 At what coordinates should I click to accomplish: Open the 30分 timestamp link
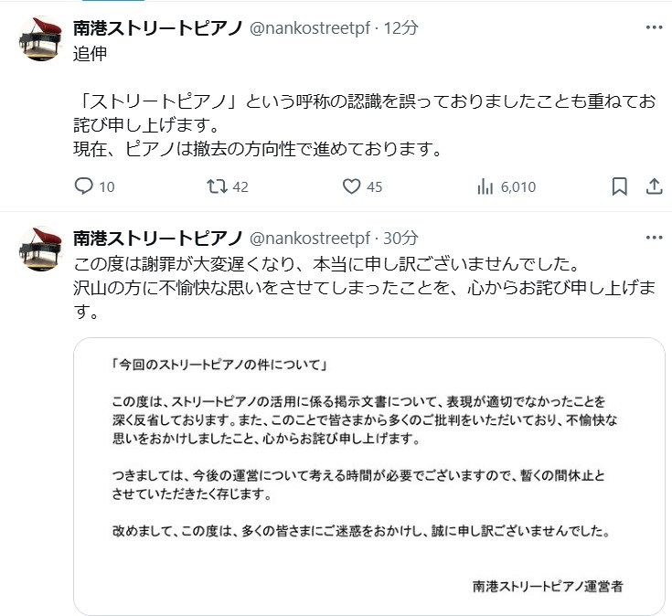click(x=400, y=238)
